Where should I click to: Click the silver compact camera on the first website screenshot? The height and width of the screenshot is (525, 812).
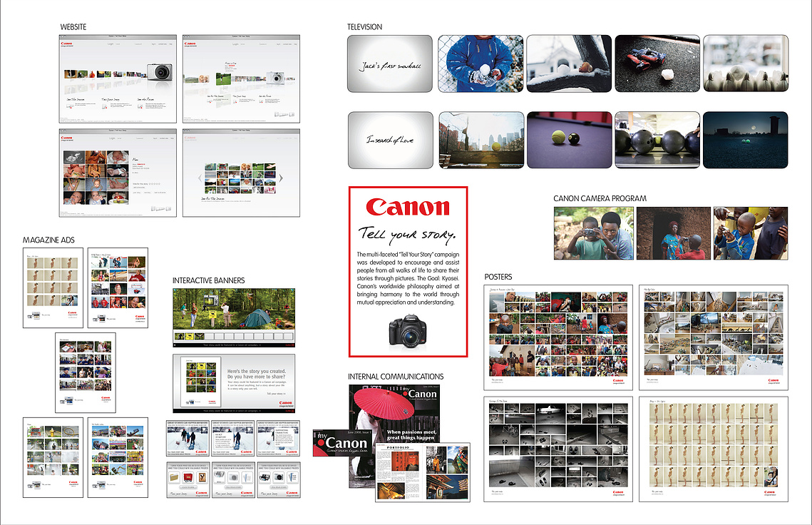pos(159,71)
